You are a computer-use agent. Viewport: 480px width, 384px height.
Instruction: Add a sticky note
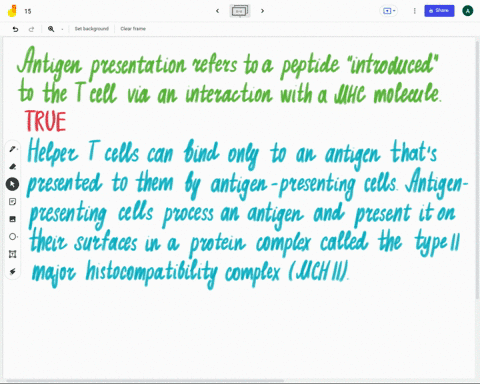point(13,202)
